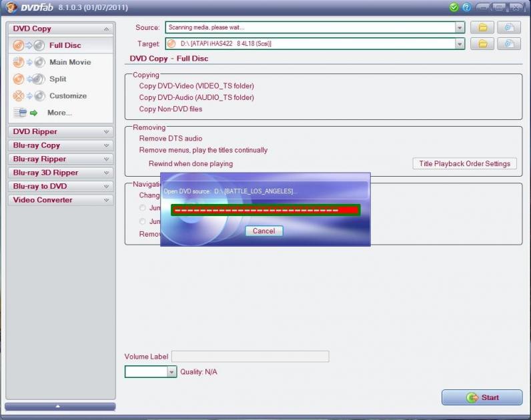Browse Target folder with the yellow folder icon
The image size is (531, 420).
pos(482,43)
